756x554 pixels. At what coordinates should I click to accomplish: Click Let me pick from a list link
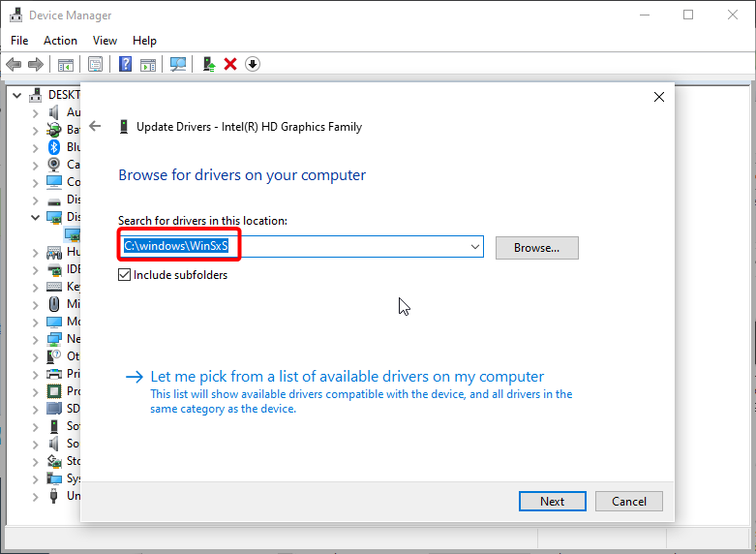coord(348,377)
